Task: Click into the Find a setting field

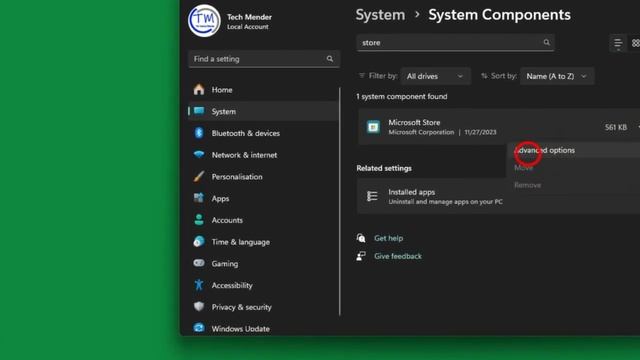Action: click(264, 59)
